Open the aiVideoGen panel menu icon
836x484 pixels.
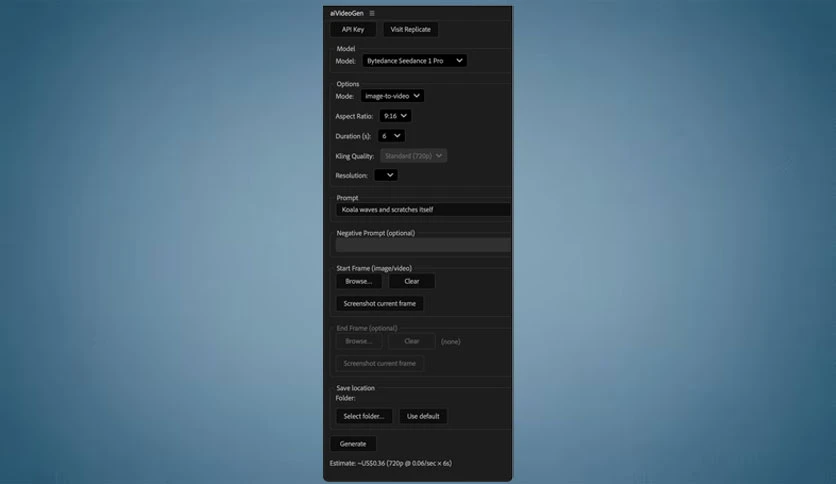[x=372, y=13]
